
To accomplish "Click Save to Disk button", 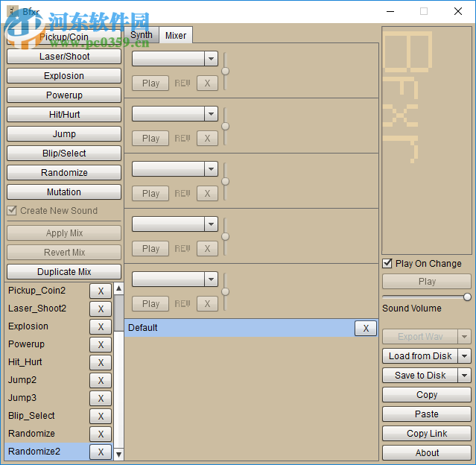I will click(x=420, y=376).
